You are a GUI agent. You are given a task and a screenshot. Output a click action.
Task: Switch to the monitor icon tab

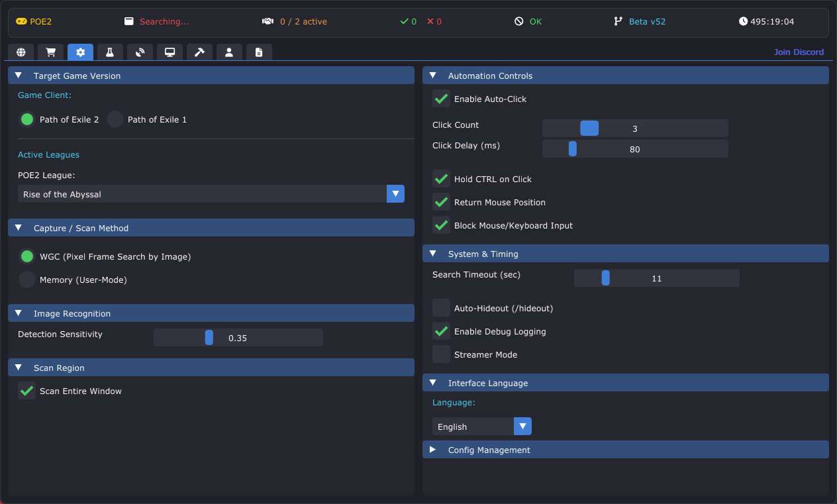click(170, 52)
